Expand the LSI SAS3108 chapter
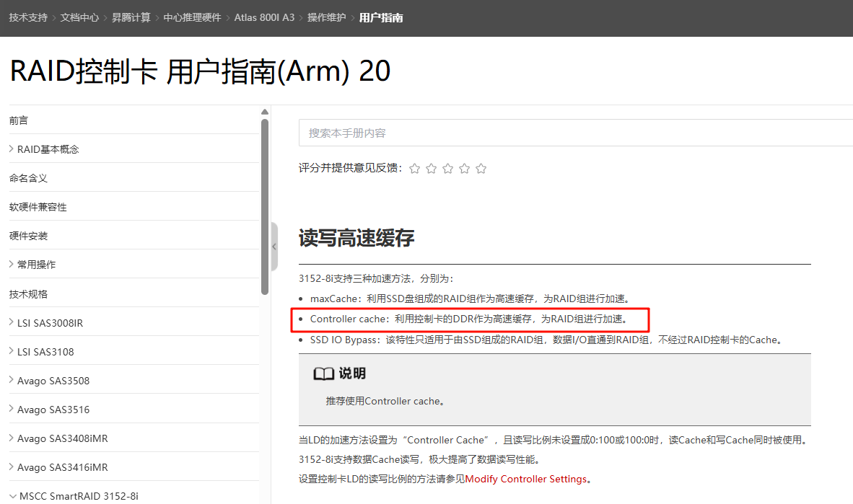Screen dimensions: 853x504 (12, 352)
